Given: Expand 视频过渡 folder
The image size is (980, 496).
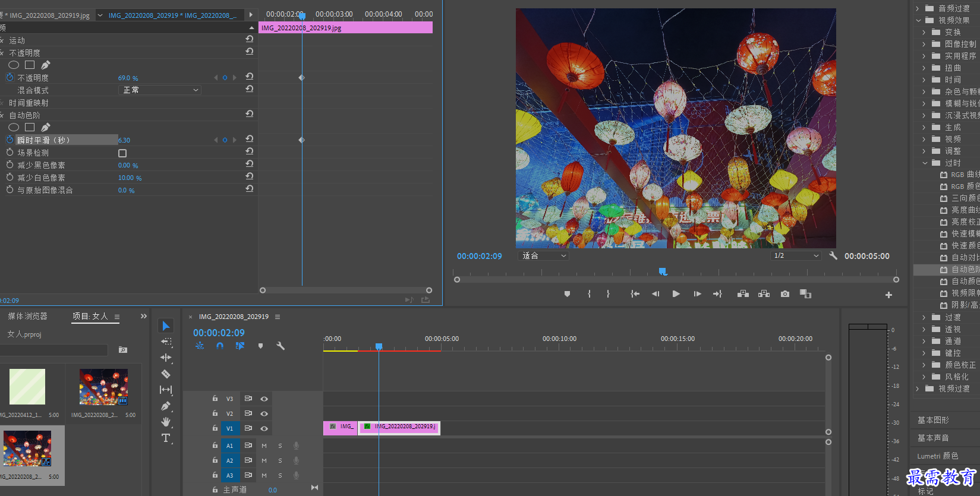Looking at the screenshot, I should coord(917,388).
